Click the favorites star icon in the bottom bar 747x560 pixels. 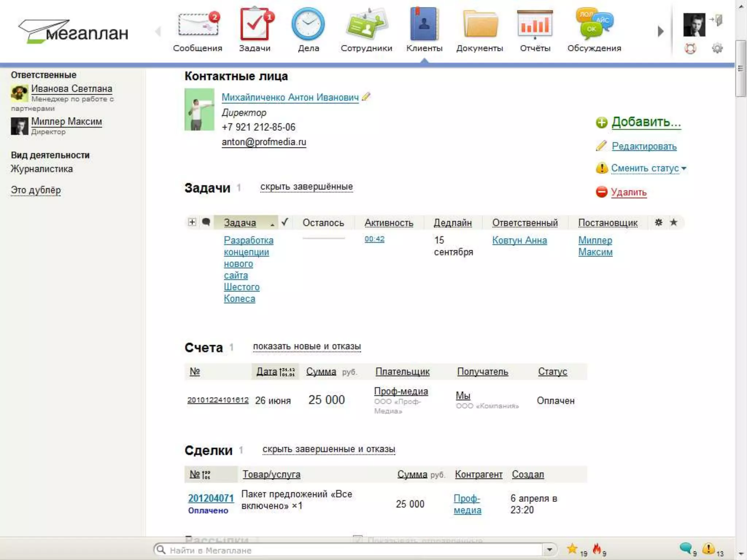coord(572,548)
